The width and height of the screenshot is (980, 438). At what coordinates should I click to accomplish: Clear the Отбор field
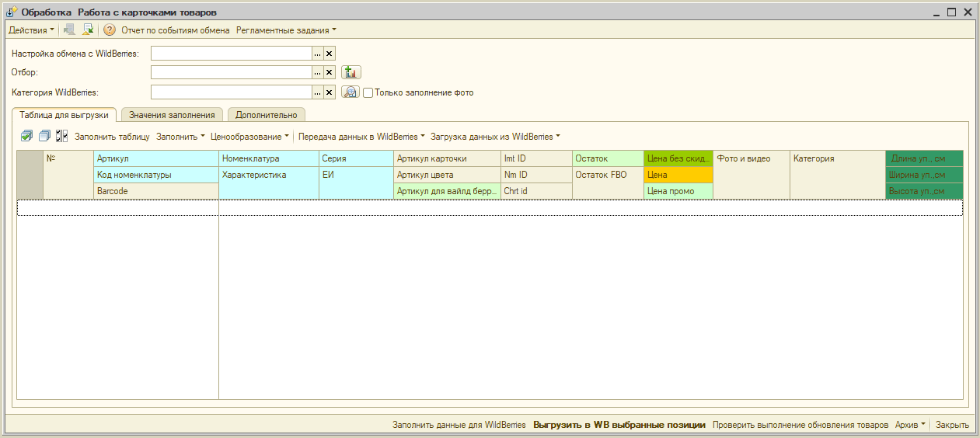tap(330, 72)
